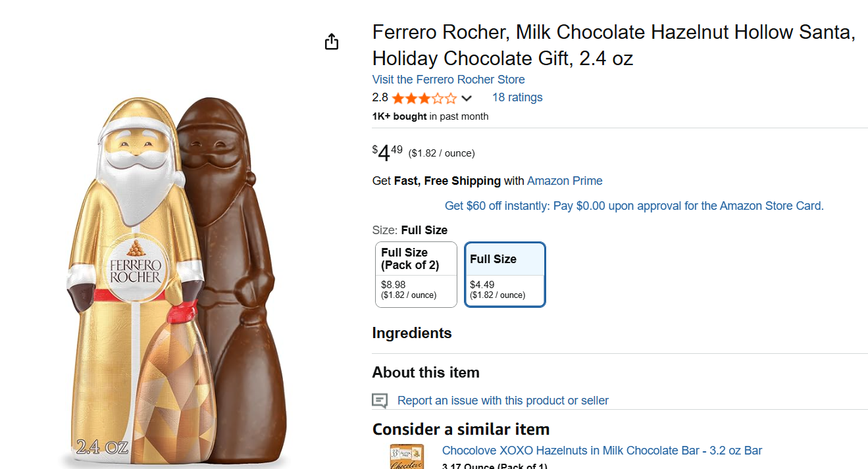Visit the Ferrero Rocher Store
This screenshot has height=469, width=868.
click(448, 80)
